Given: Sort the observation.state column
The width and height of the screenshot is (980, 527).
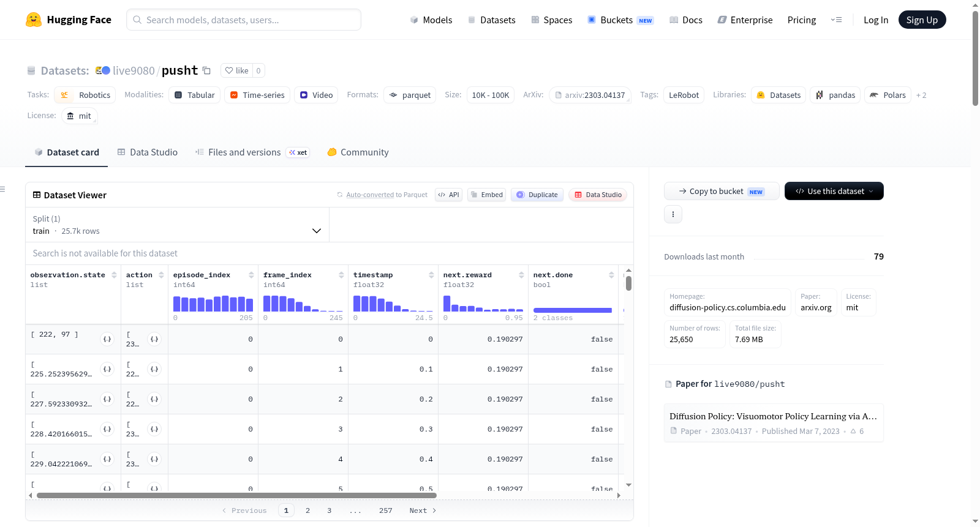Looking at the screenshot, I should click(114, 275).
